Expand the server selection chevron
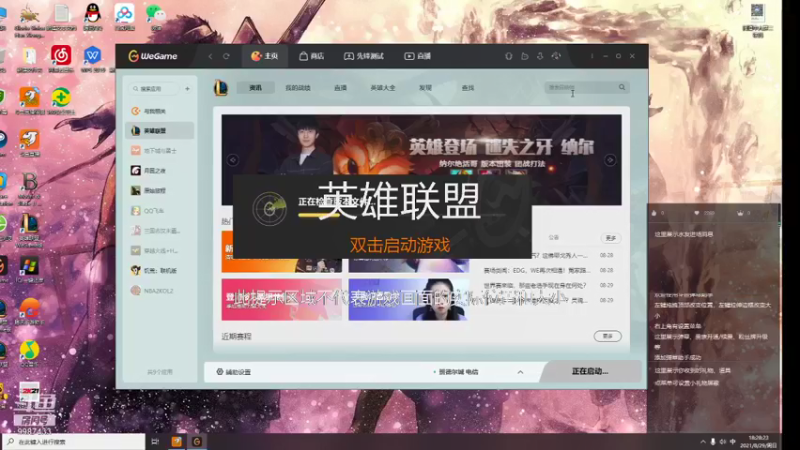 520,372
